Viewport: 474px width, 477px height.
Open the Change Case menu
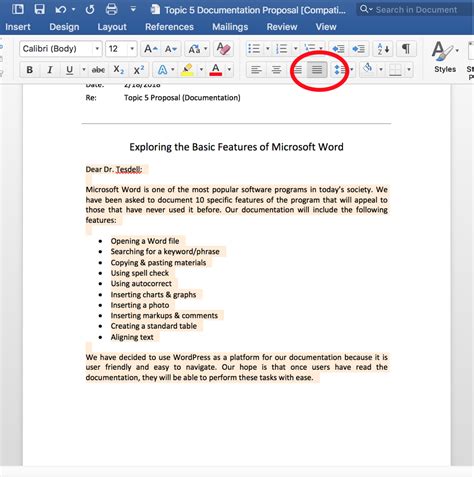(197, 49)
